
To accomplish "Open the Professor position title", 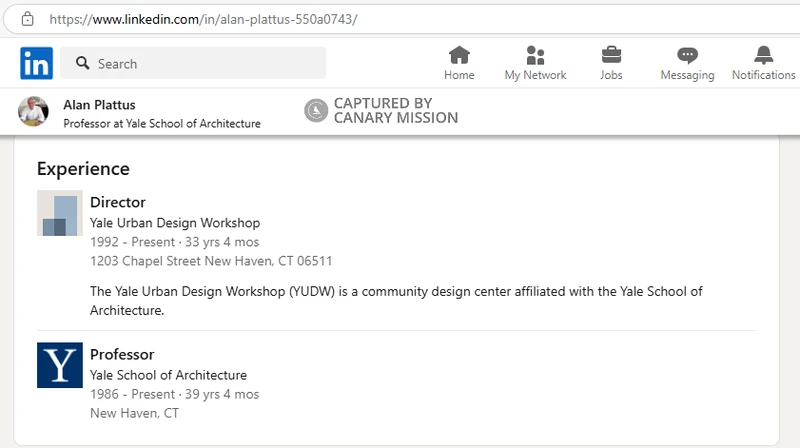I will click(x=122, y=354).
